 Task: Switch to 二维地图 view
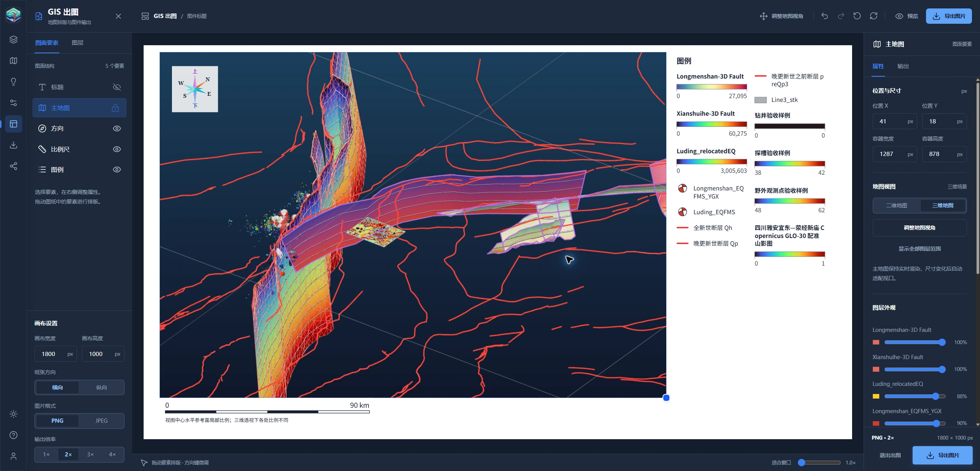click(897, 205)
